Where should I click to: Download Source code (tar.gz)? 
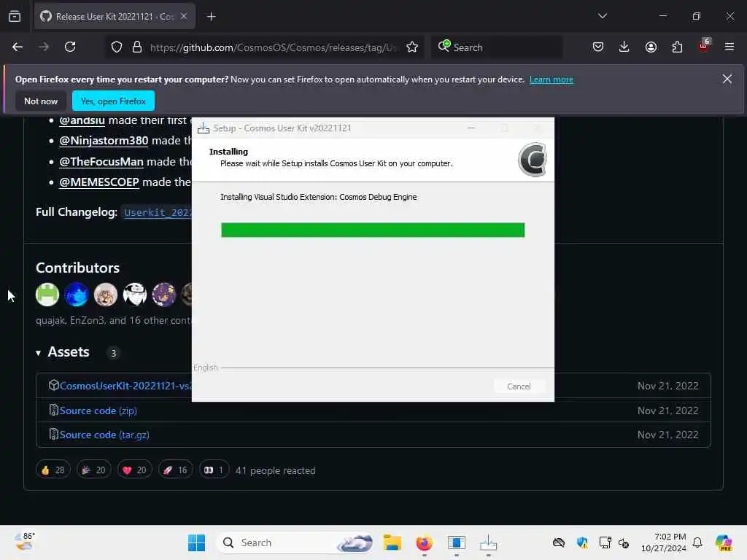click(104, 435)
